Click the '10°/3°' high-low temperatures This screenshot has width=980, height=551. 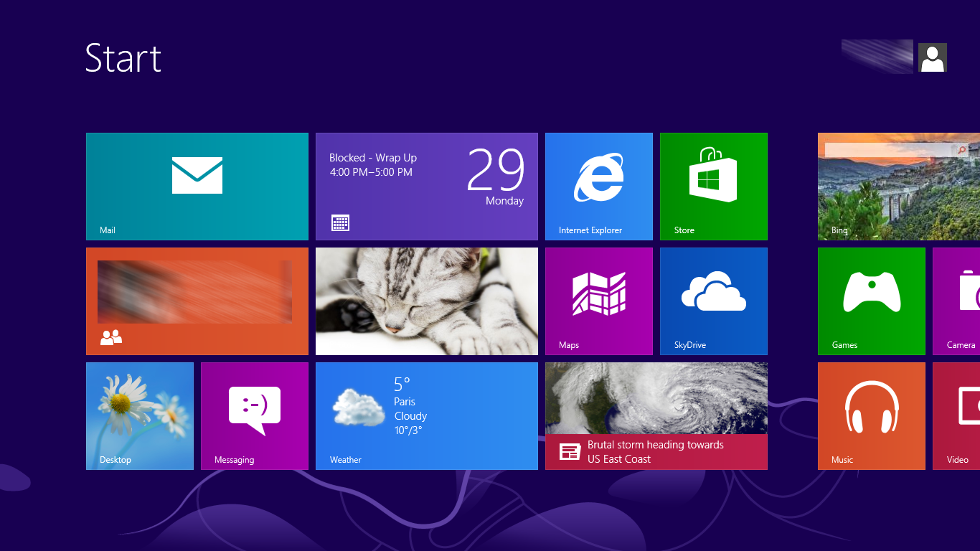pos(408,430)
